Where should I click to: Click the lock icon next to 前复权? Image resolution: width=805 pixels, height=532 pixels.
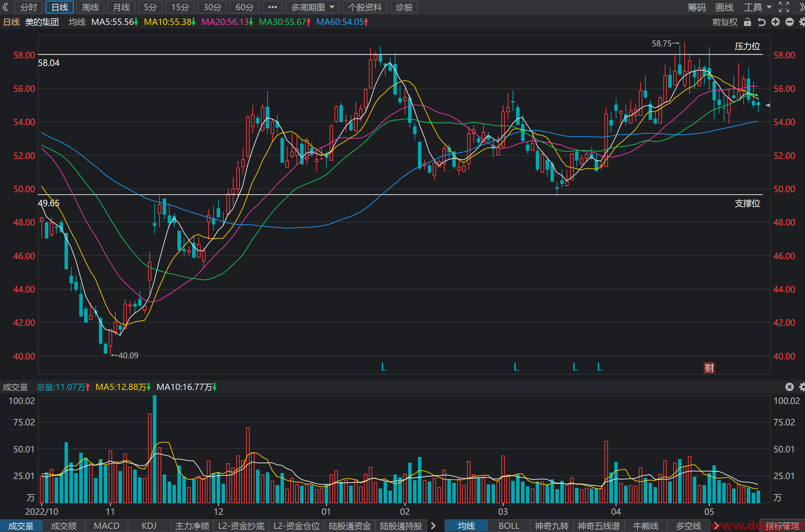(747, 22)
